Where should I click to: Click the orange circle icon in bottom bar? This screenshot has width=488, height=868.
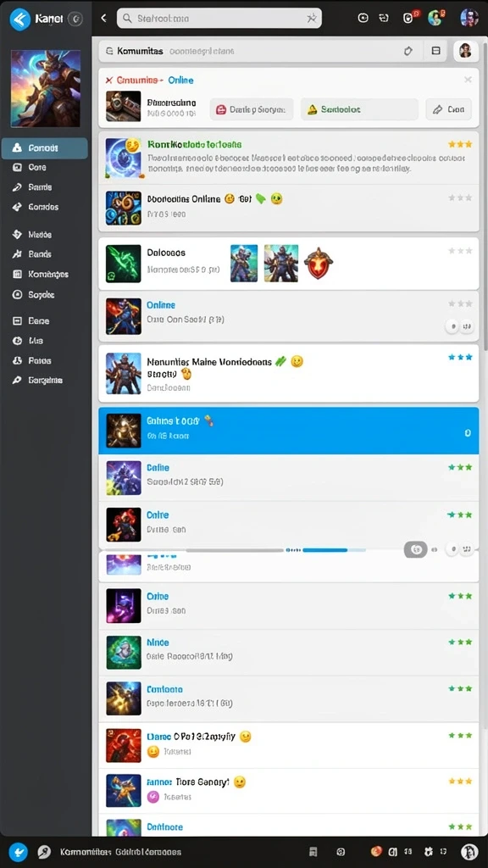click(375, 851)
